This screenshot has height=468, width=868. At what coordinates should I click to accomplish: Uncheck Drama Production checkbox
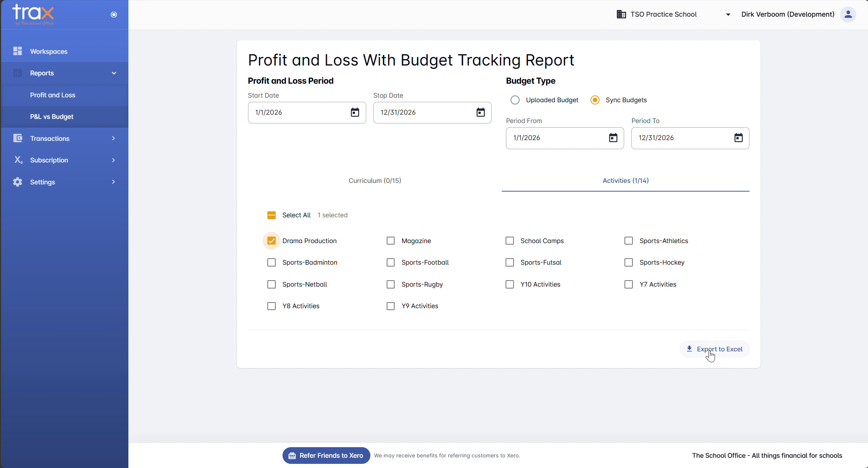coord(272,241)
